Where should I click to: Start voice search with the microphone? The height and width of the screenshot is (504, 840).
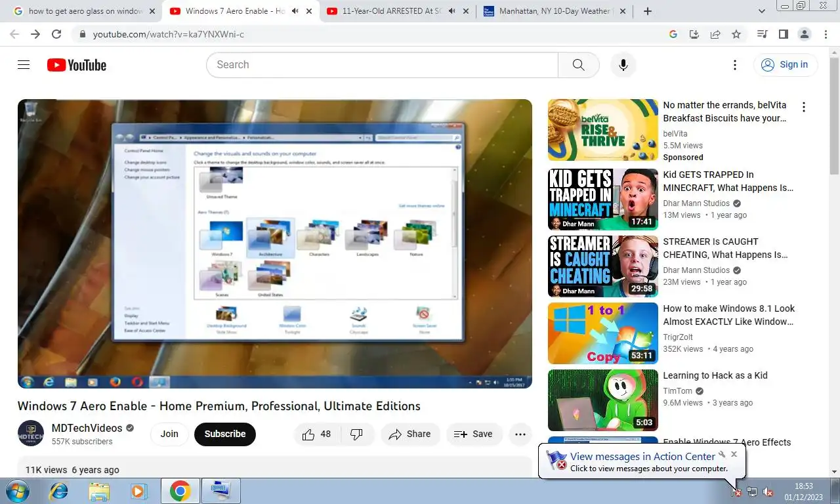point(623,65)
